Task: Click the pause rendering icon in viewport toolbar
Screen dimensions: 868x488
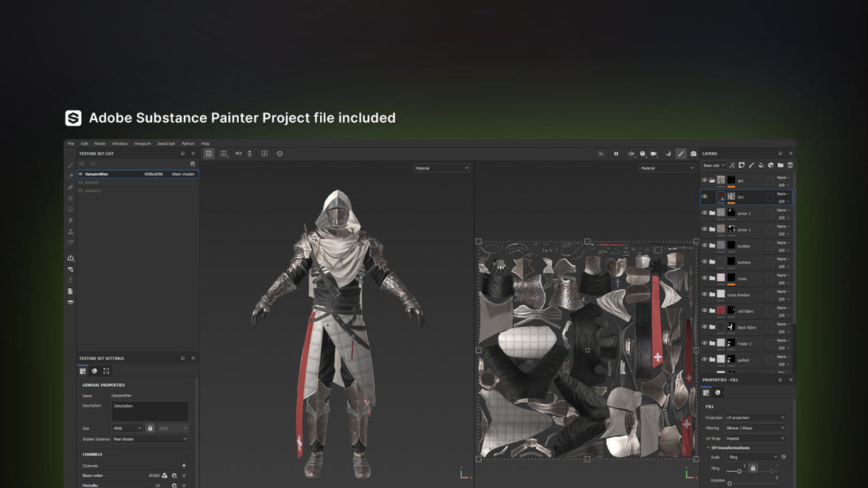Action: (616, 154)
